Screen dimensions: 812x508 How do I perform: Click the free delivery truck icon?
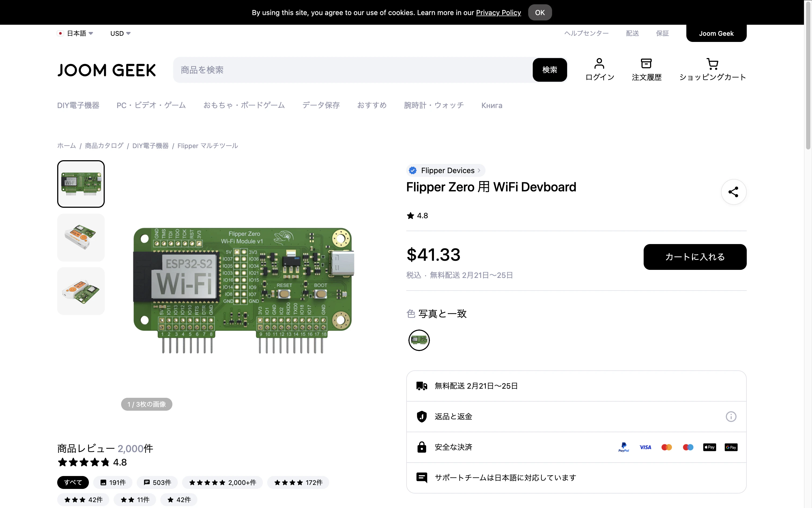coord(422,386)
